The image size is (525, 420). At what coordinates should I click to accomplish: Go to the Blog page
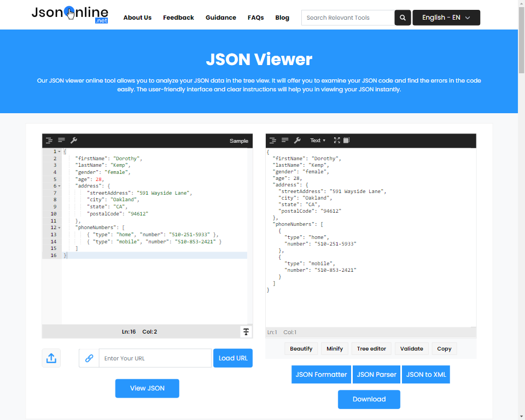click(282, 17)
